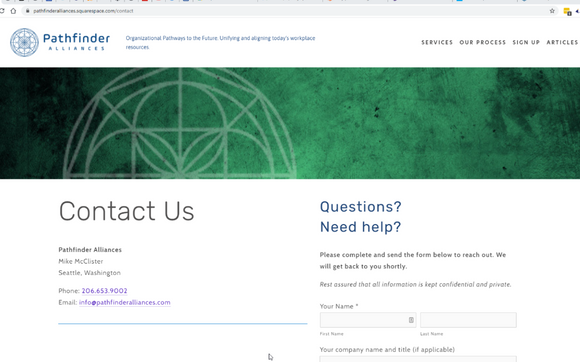
Task: Click the 'Organizational Pathways to the Future' tagline
Action: tap(220, 43)
